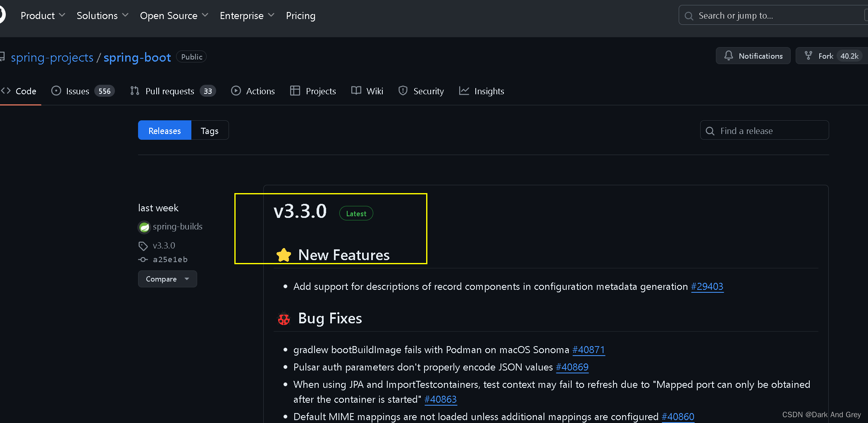Open the Product menu
The height and width of the screenshot is (423, 868).
point(43,16)
